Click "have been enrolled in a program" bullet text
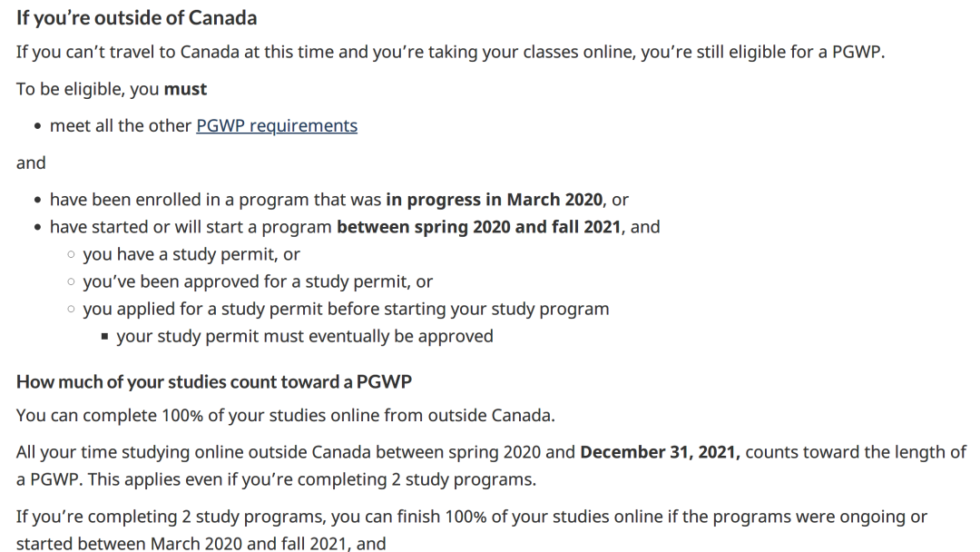 pyautogui.click(x=216, y=200)
